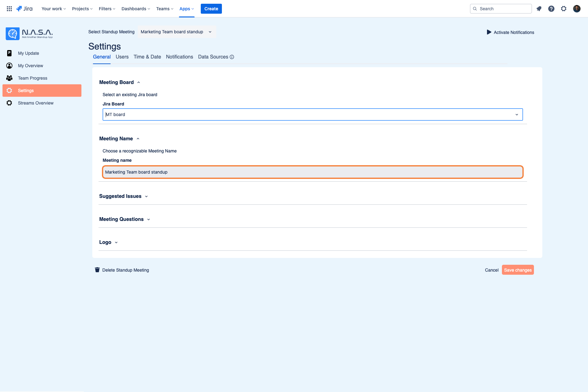
Task: Click the trash can icon
Action: 97,270
